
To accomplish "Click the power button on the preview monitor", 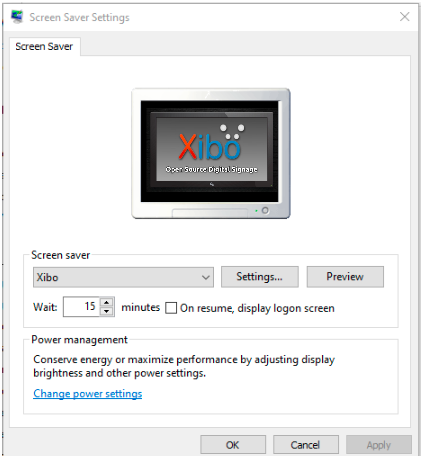I will pyautogui.click(x=265, y=210).
